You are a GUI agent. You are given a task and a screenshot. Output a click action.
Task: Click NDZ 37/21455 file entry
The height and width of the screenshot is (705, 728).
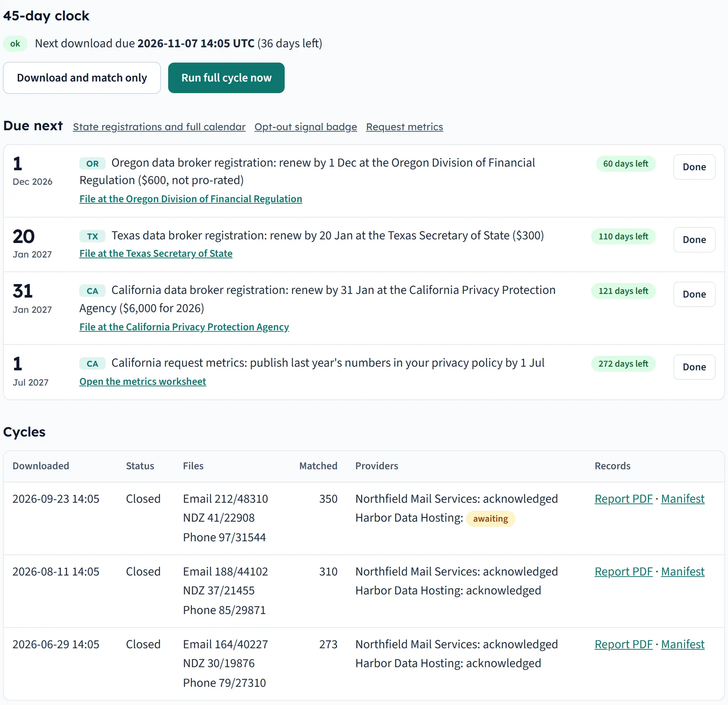(219, 590)
